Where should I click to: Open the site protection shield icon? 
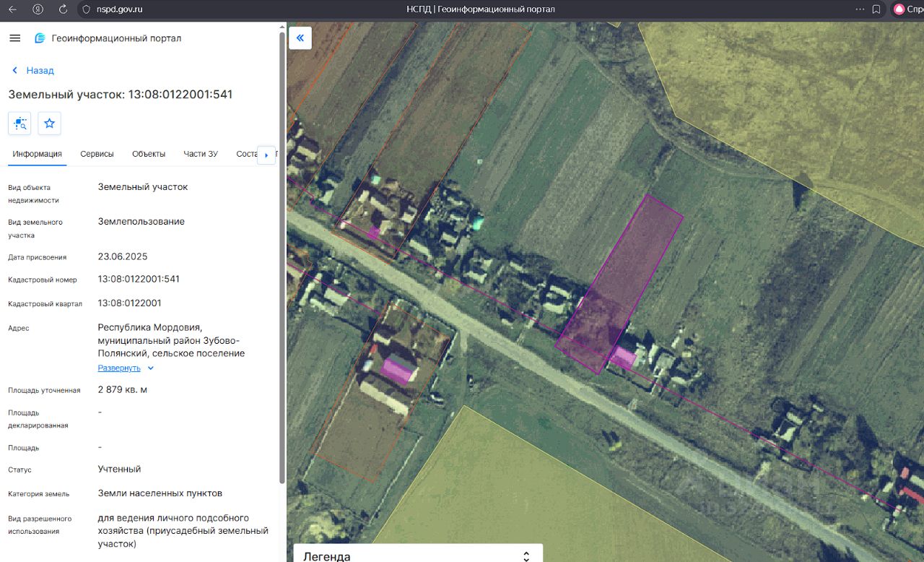(87, 9)
